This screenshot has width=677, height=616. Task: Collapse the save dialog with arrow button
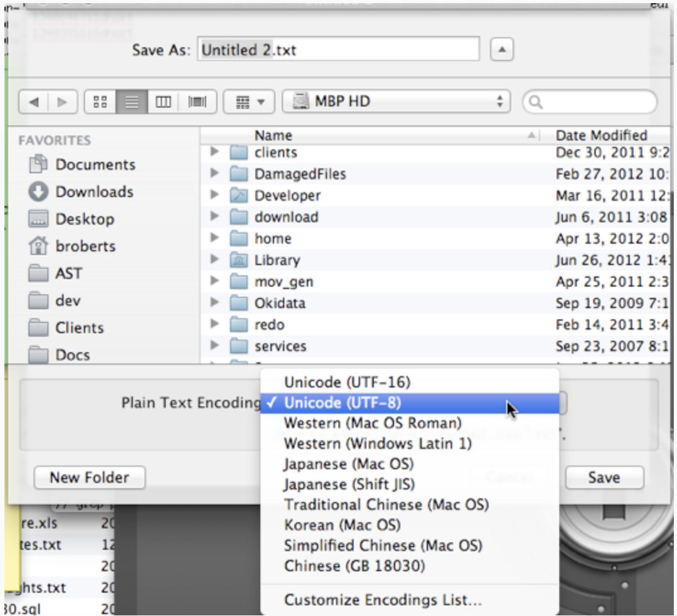click(501, 50)
